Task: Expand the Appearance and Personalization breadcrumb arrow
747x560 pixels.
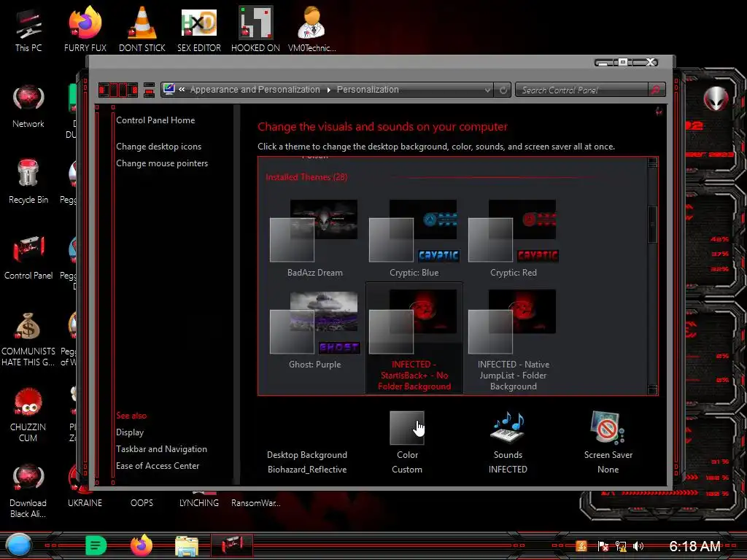Action: click(x=329, y=90)
